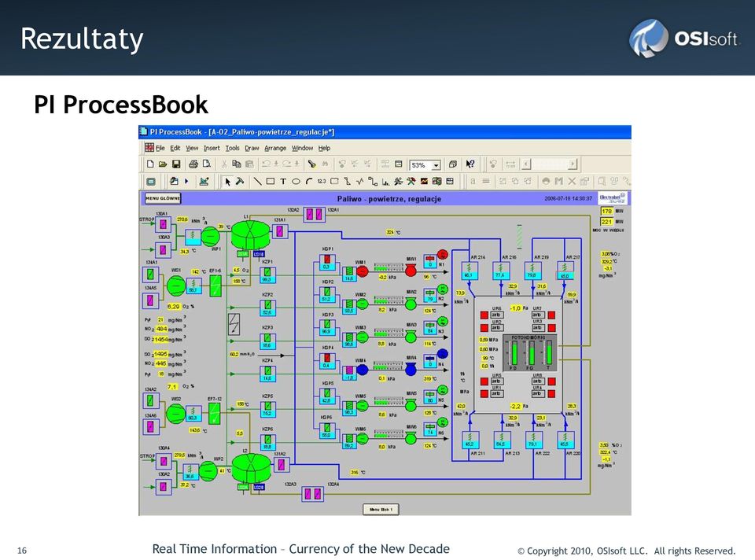Screen dimensions: 755x560
Task: Open the Insert menu
Action: point(212,149)
